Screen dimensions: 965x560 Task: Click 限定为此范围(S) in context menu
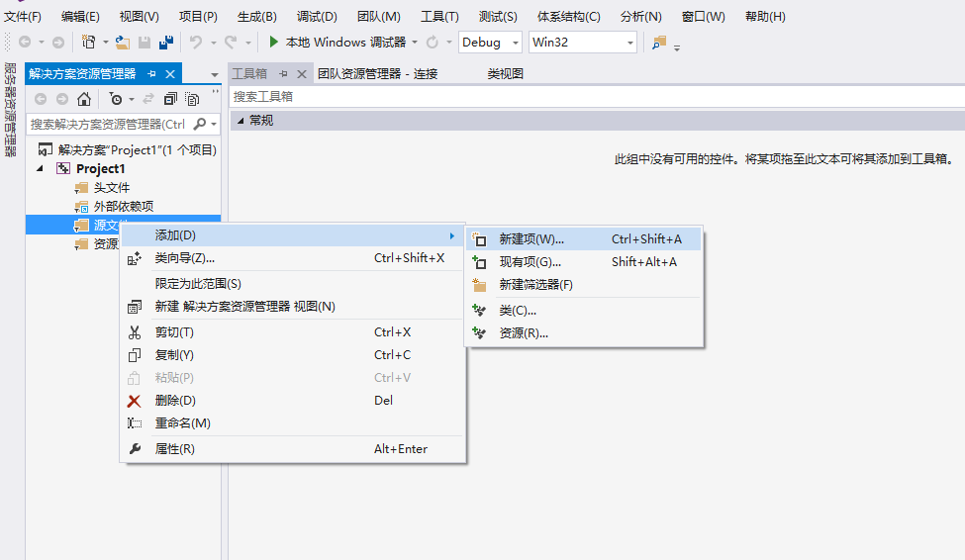[292, 284]
